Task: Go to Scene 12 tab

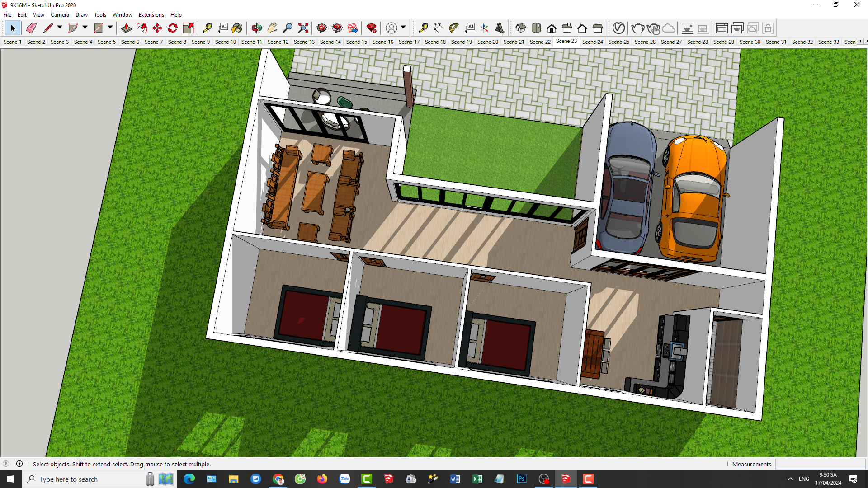Action: tap(278, 42)
